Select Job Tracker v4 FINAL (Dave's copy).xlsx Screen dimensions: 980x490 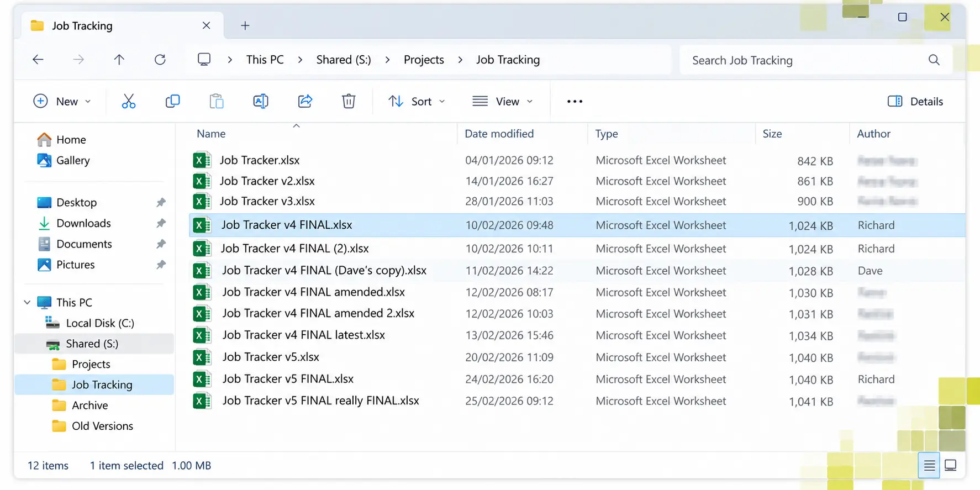coord(577,271)
